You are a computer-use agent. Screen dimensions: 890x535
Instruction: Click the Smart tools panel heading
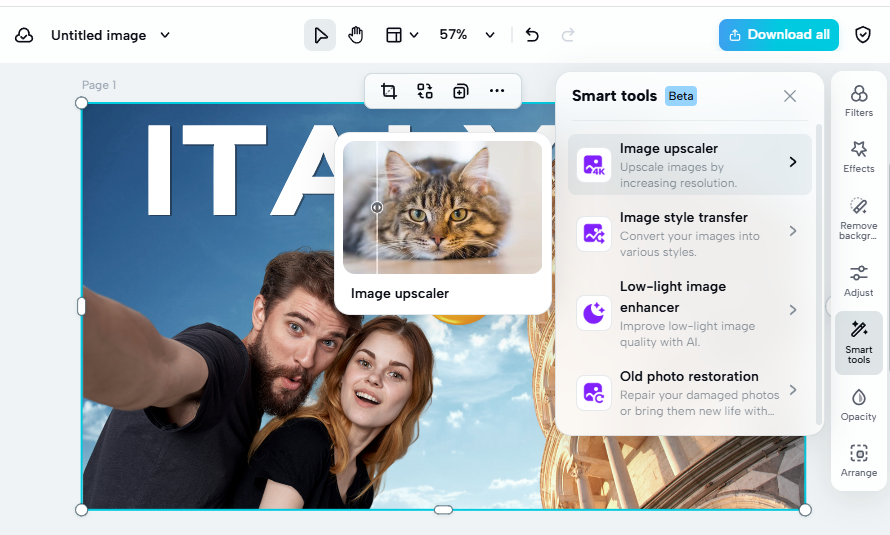[614, 96]
